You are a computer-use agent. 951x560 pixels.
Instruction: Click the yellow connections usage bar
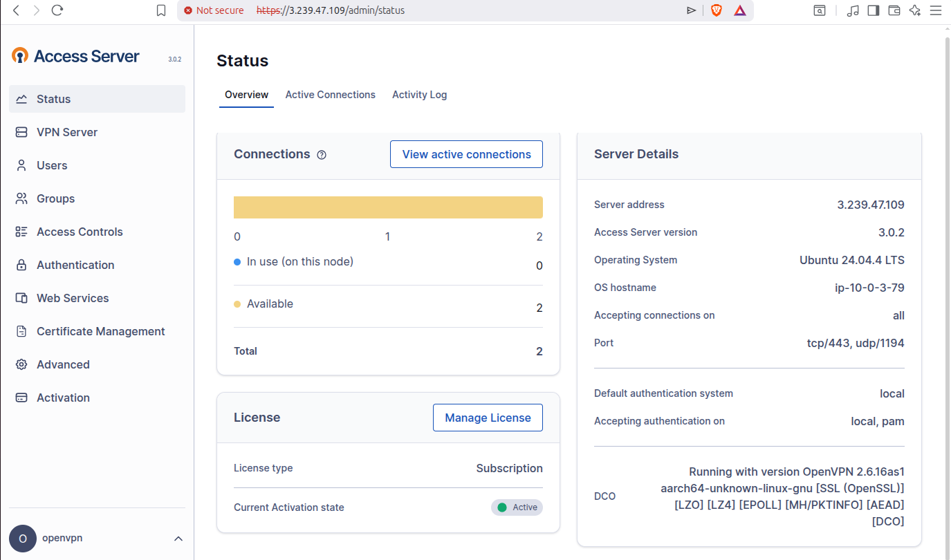pos(388,207)
